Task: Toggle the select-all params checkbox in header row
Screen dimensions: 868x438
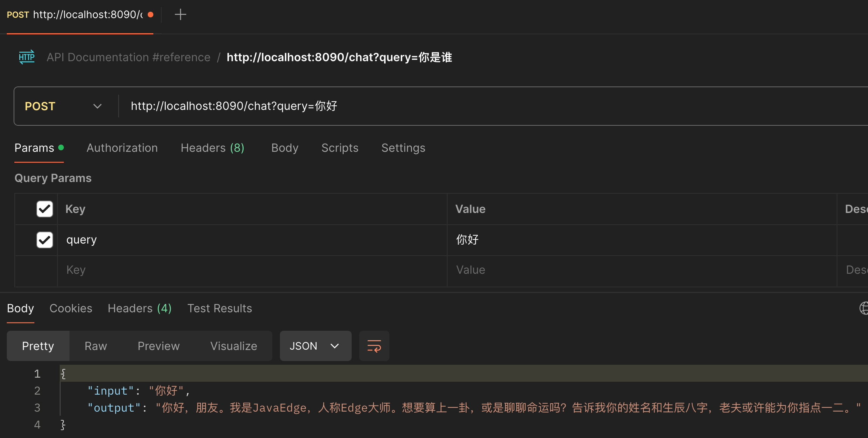Action: [x=45, y=209]
